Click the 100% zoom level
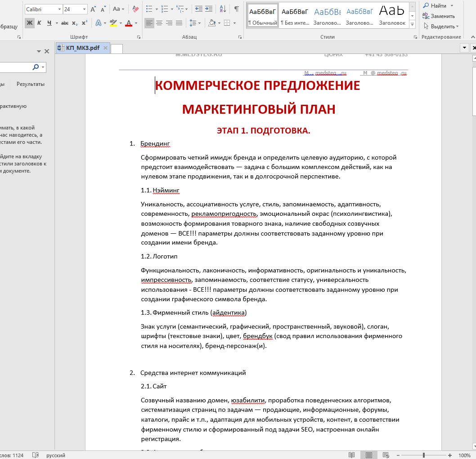Viewport: 476px width, 459px height. coord(464,455)
